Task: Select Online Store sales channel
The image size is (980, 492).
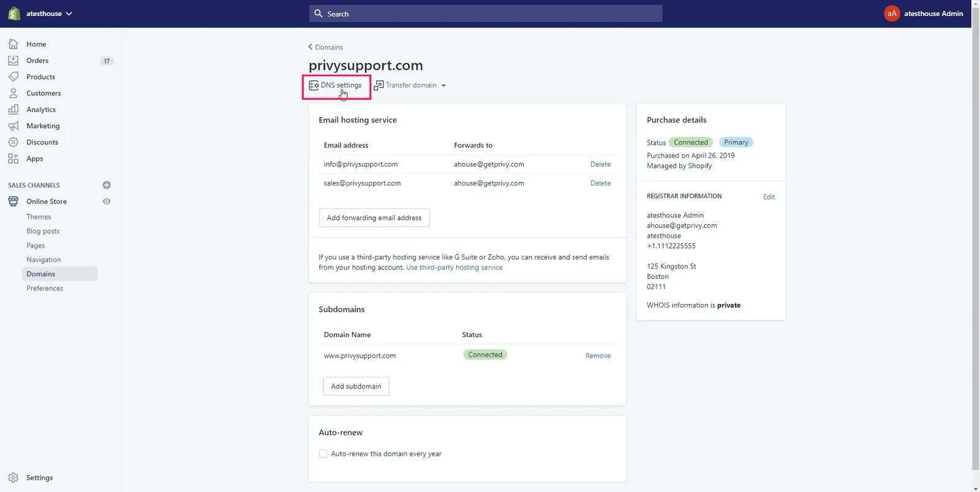Action: click(47, 202)
